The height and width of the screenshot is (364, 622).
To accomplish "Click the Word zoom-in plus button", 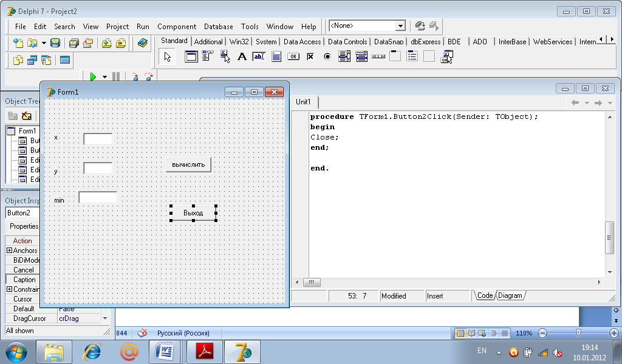I will [x=614, y=333].
